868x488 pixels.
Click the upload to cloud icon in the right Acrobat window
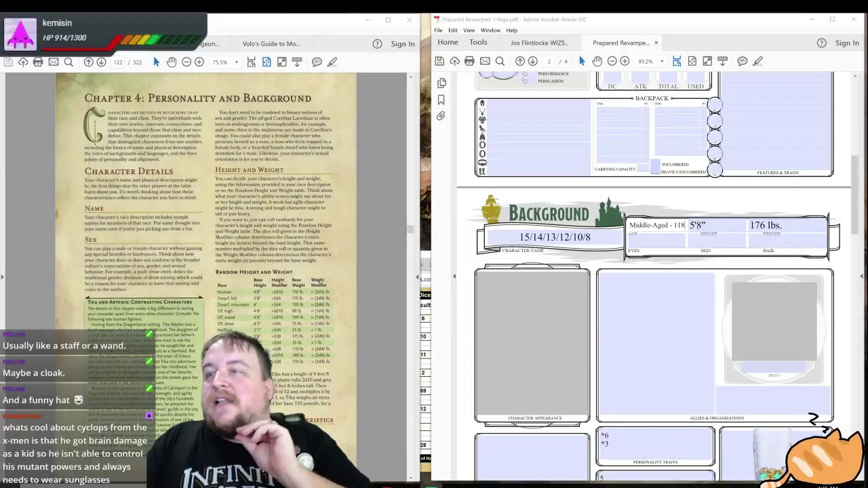454,61
